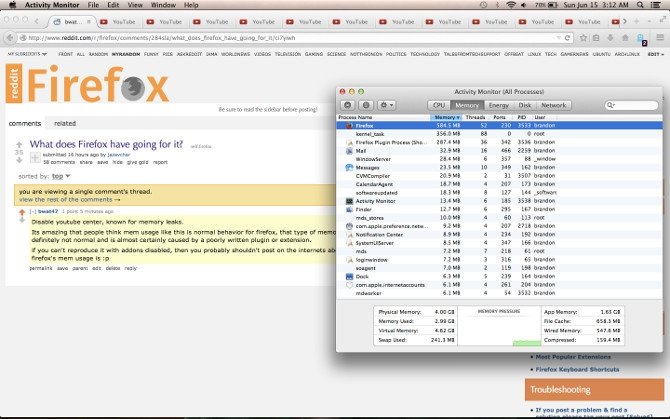Click the extension icon with badge 2
The height and width of the screenshot is (419, 670).
641,39
